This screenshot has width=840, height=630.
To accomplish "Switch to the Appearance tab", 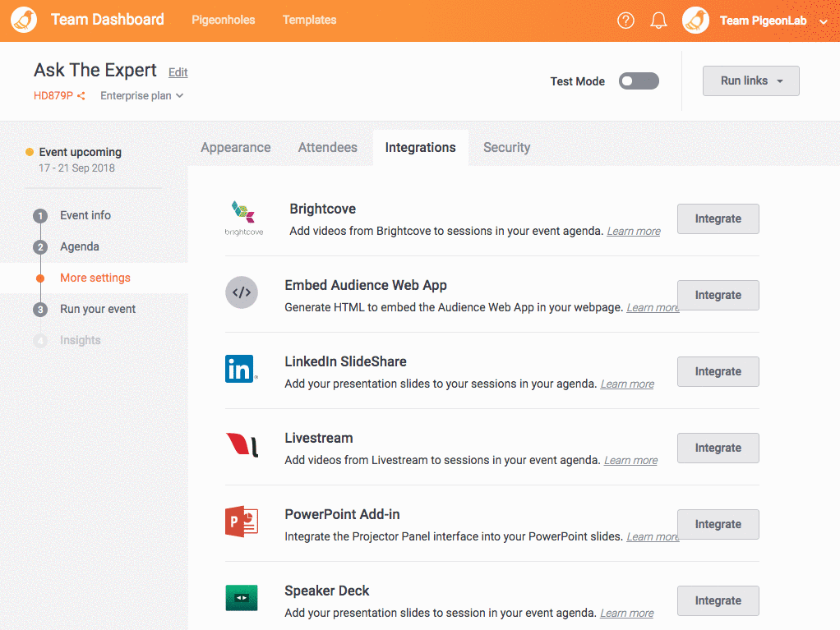I will point(236,147).
